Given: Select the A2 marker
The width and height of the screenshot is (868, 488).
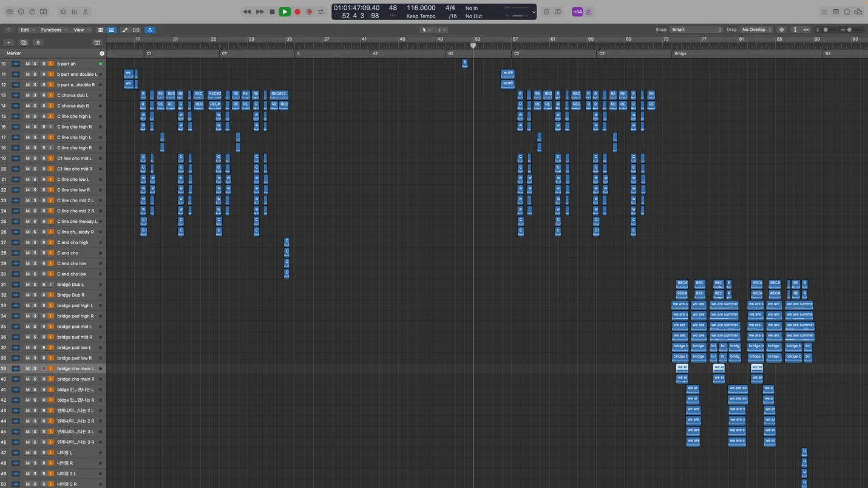Looking at the screenshot, I should 407,53.
